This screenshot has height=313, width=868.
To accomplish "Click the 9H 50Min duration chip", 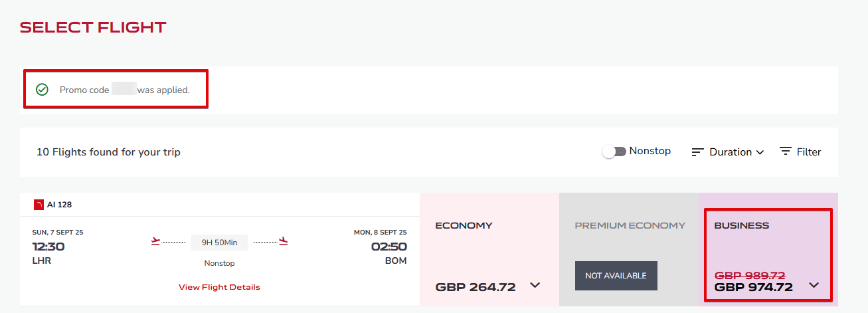I will tap(219, 242).
